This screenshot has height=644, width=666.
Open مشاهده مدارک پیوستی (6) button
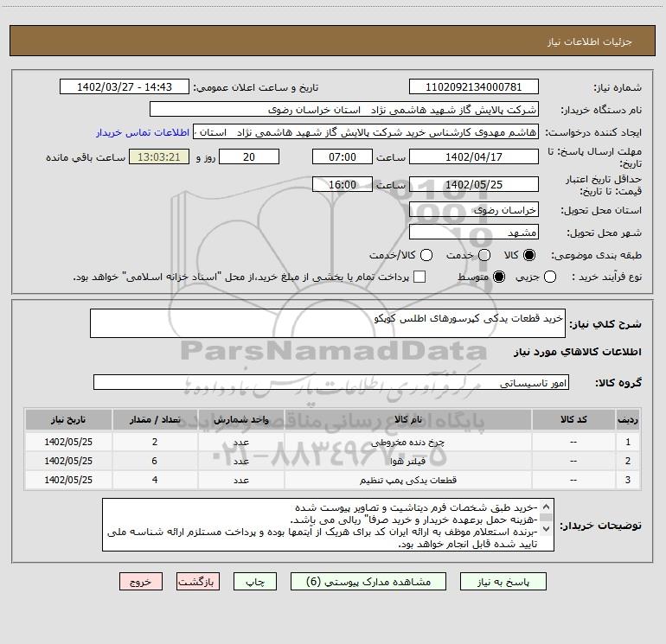click(368, 582)
